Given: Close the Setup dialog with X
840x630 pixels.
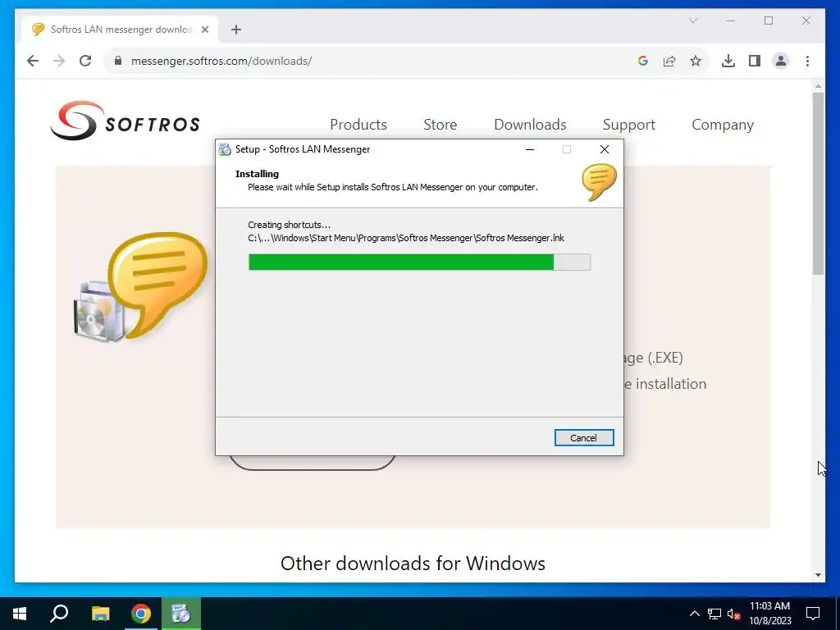Looking at the screenshot, I should 605,149.
